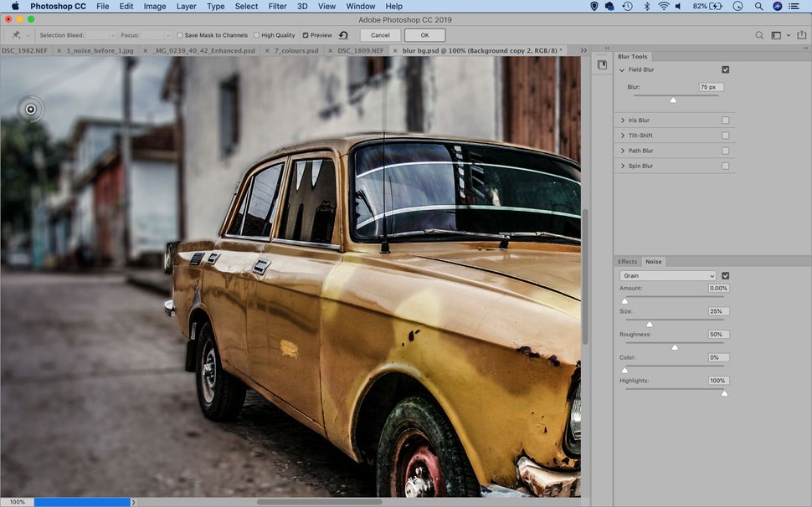
Task: Open Spotlight search from the menu bar
Action: (758, 6)
